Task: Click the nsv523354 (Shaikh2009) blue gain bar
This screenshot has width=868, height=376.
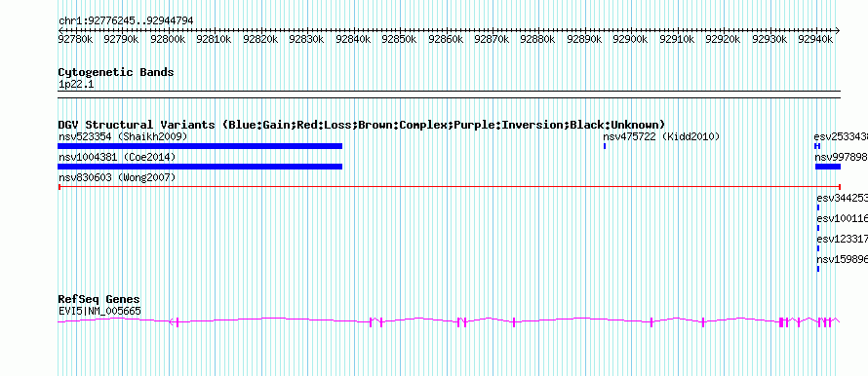Action: pyautogui.click(x=200, y=146)
